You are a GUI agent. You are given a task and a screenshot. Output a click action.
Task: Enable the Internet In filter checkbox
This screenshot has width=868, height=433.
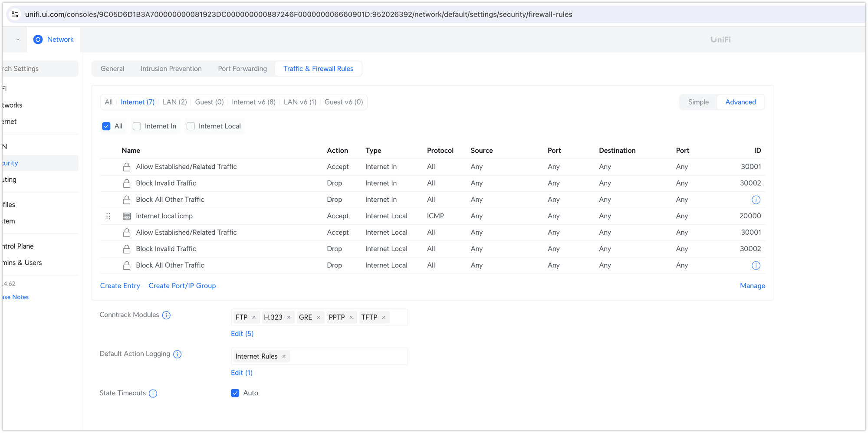tap(137, 126)
